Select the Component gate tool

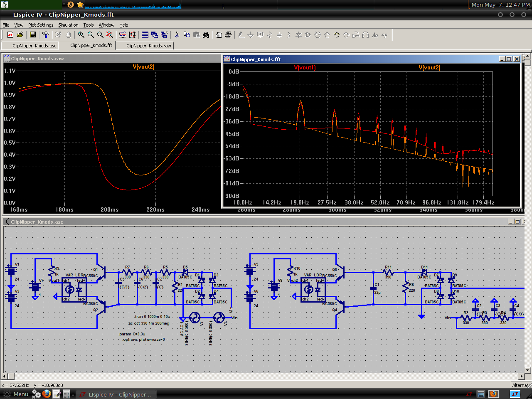pos(308,35)
